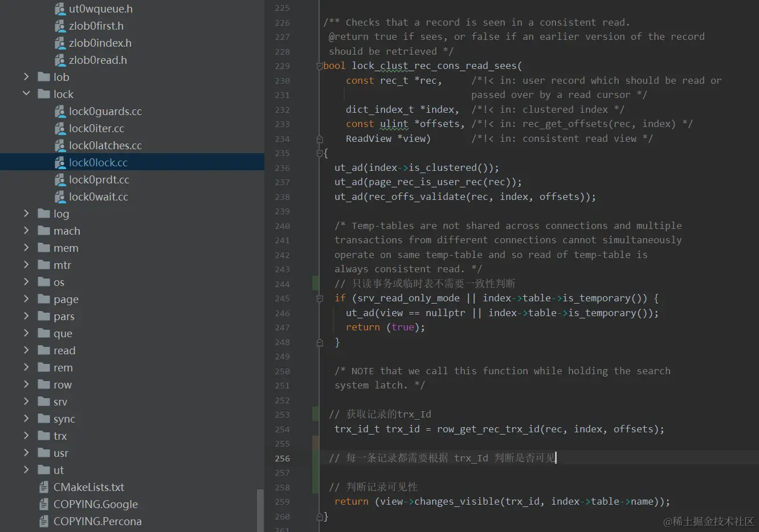Screen dimensions: 759x532
Task: Click the read folder icon
Action: (x=44, y=350)
